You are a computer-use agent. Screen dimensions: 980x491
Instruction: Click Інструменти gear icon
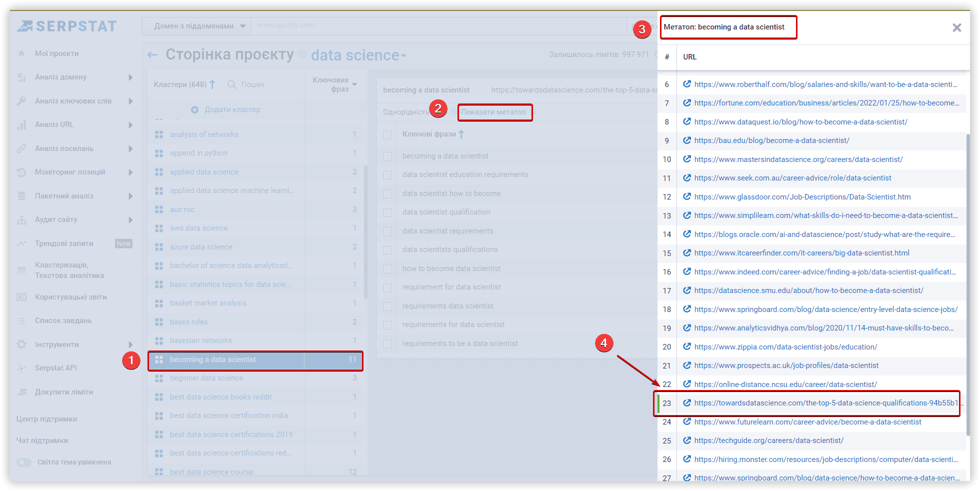(x=21, y=344)
